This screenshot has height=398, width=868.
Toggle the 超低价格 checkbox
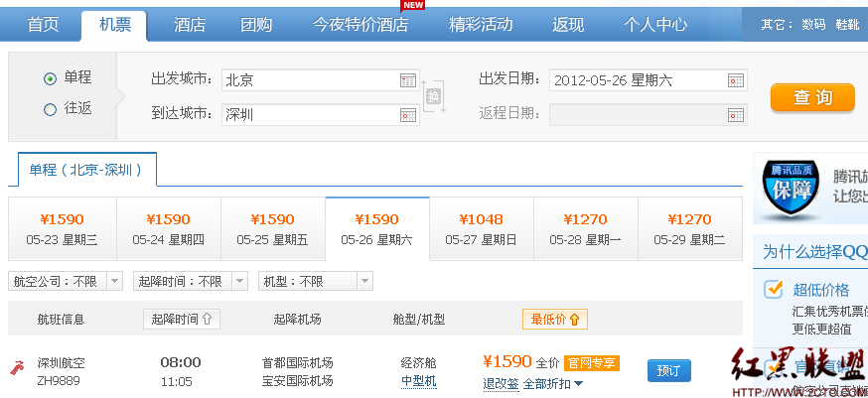coord(774,289)
